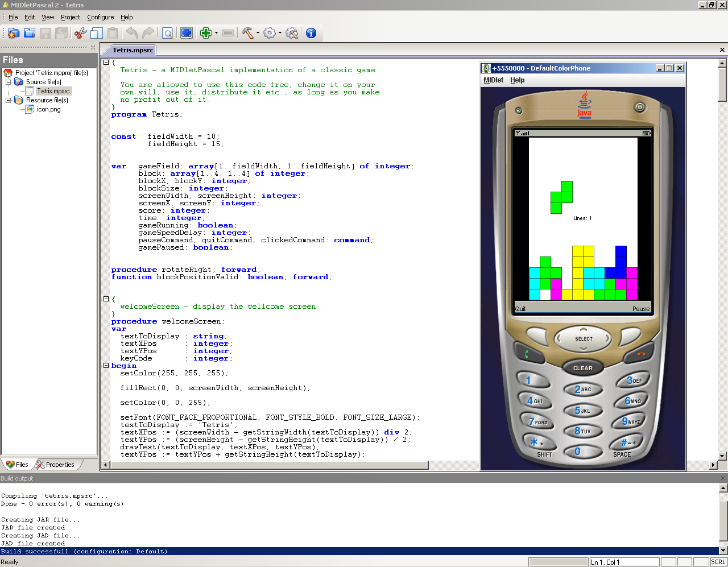This screenshot has height=567, width=728.
Task: Click the magnifier Find icon in toolbar
Action: click(168, 33)
